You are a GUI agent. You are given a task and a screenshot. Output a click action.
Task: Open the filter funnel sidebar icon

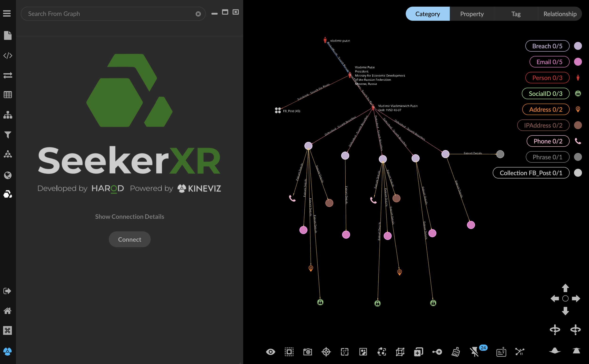click(8, 135)
